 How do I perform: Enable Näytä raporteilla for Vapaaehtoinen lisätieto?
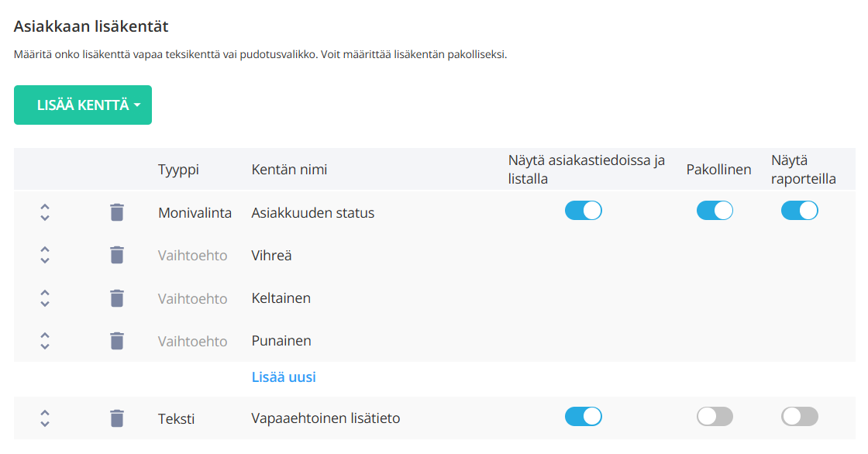[x=799, y=416]
